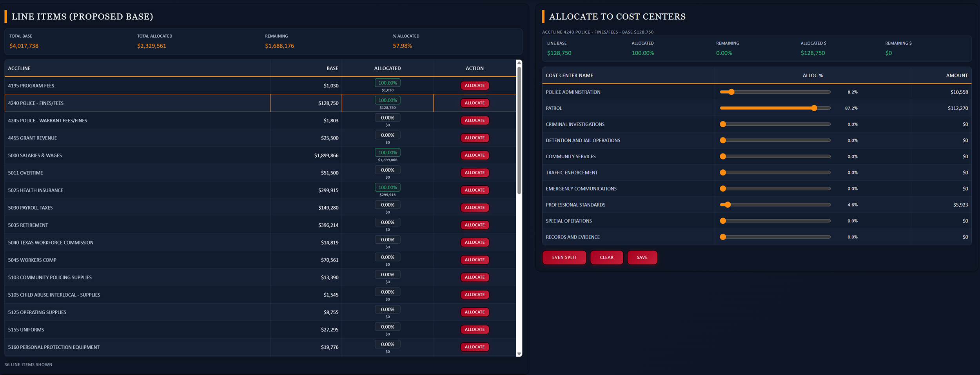Screen dimensions: 980x375
Task: Click the 100.00% badge for 5025 Health Insurance
Action: 387,187
